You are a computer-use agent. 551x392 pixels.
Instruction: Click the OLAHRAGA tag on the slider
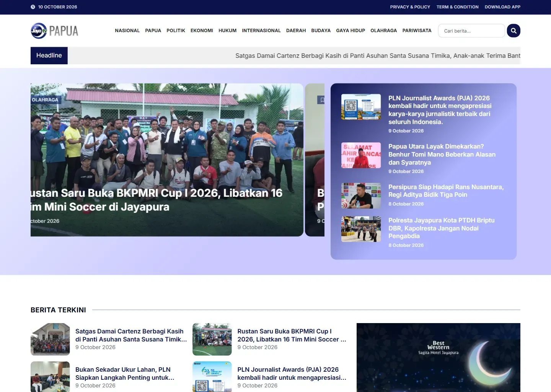pos(45,100)
